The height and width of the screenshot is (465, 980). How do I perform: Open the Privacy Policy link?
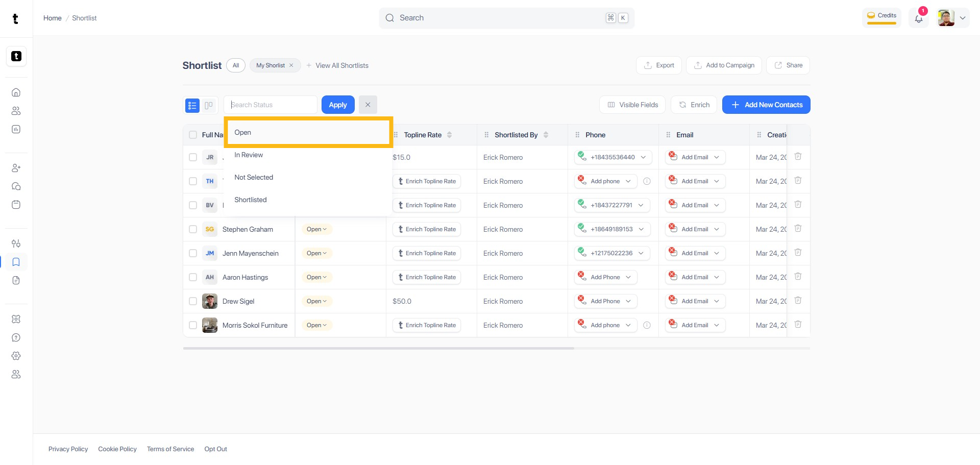point(68,449)
